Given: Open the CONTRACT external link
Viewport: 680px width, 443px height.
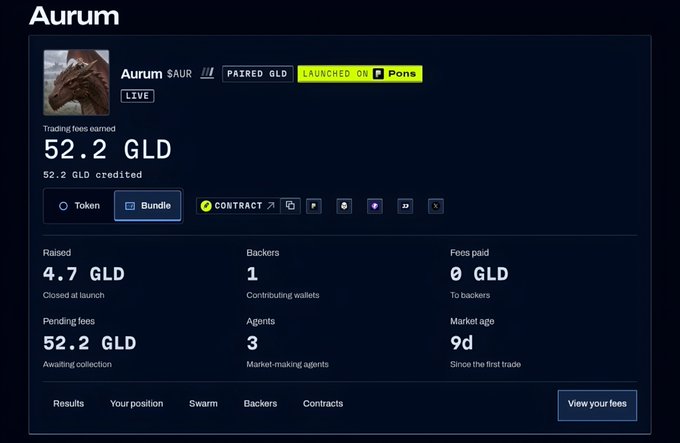Looking at the screenshot, I should pos(238,205).
